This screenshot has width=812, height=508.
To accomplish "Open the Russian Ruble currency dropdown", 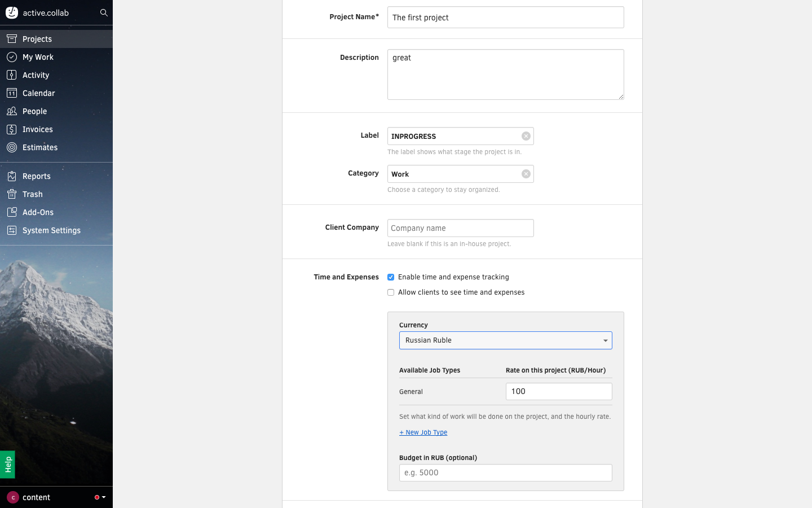I will [505, 340].
